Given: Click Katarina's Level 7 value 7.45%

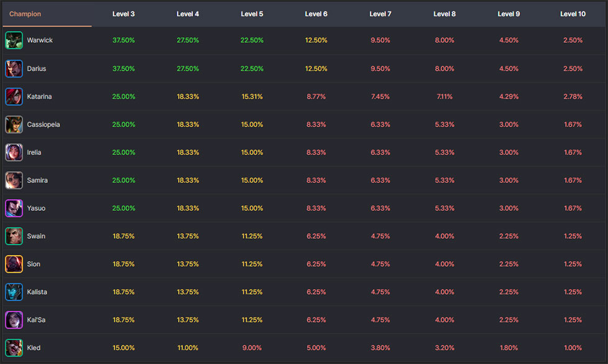Looking at the screenshot, I should pyautogui.click(x=380, y=97).
